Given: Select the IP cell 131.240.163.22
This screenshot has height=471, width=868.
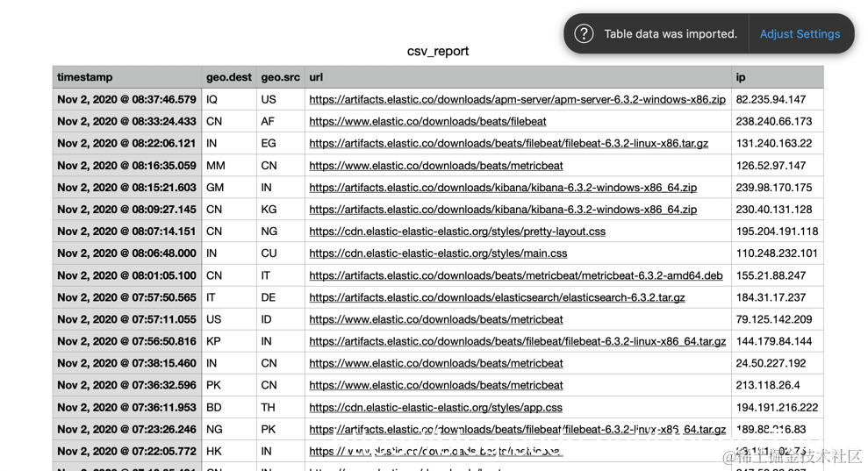Looking at the screenshot, I should pos(778,143).
